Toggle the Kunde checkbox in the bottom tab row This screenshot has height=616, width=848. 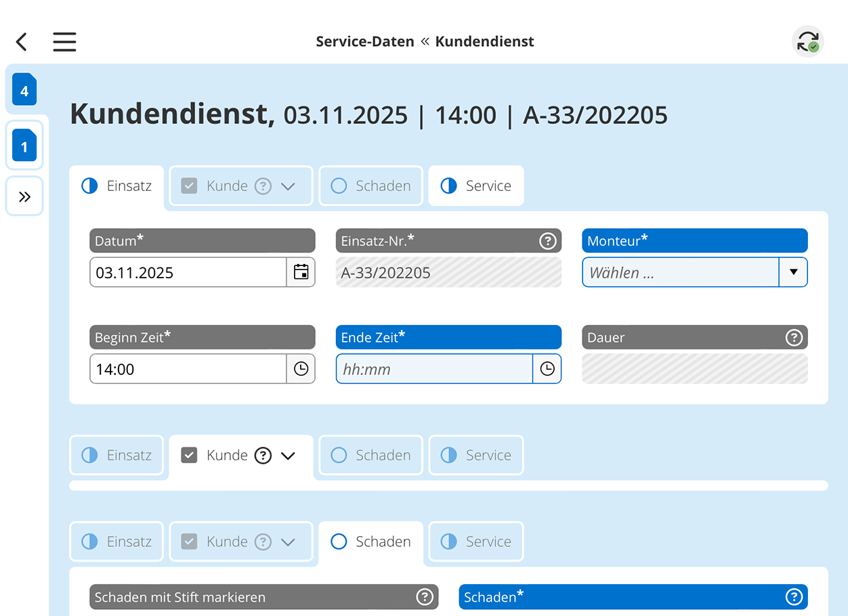(189, 542)
